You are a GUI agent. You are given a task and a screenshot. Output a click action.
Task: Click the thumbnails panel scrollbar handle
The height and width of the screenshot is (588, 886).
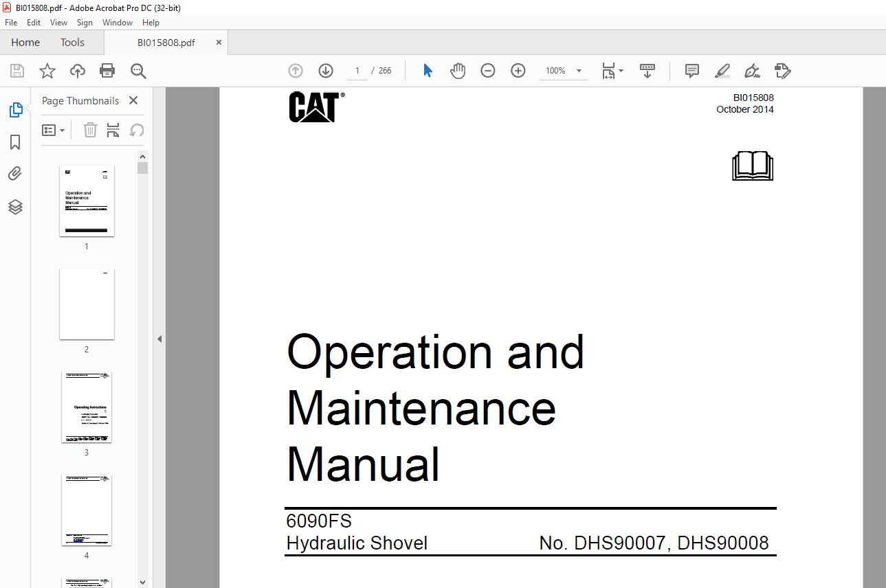click(x=142, y=168)
